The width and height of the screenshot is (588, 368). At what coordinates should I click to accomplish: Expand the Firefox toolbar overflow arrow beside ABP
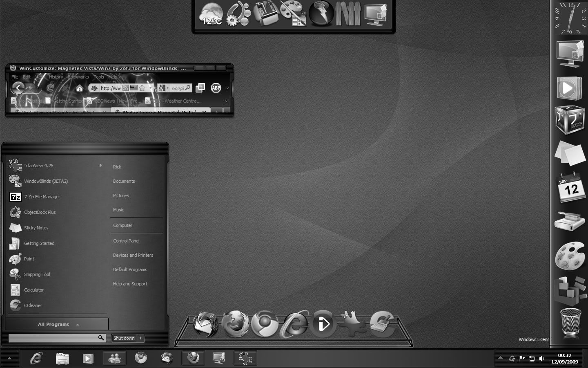pyautogui.click(x=227, y=88)
